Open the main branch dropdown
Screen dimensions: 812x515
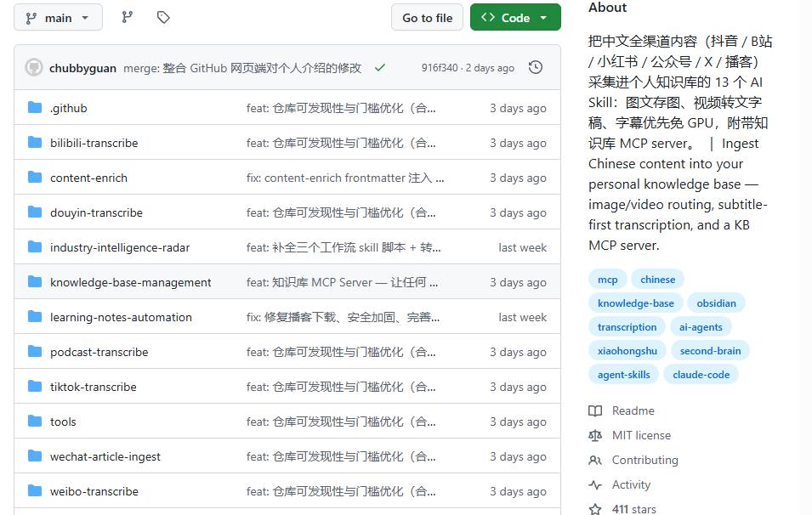[x=58, y=18]
